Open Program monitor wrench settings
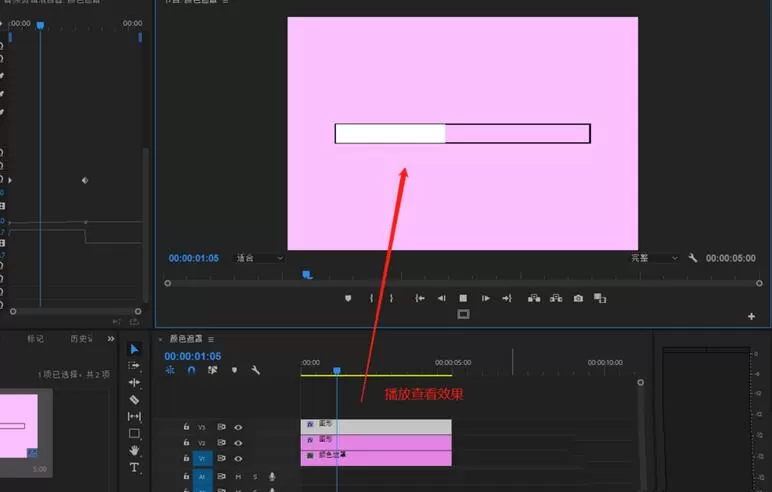 click(693, 258)
